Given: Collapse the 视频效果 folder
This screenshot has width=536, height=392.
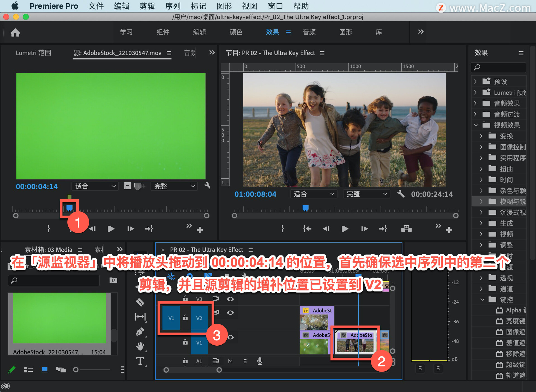Looking at the screenshot, I should pos(476,125).
